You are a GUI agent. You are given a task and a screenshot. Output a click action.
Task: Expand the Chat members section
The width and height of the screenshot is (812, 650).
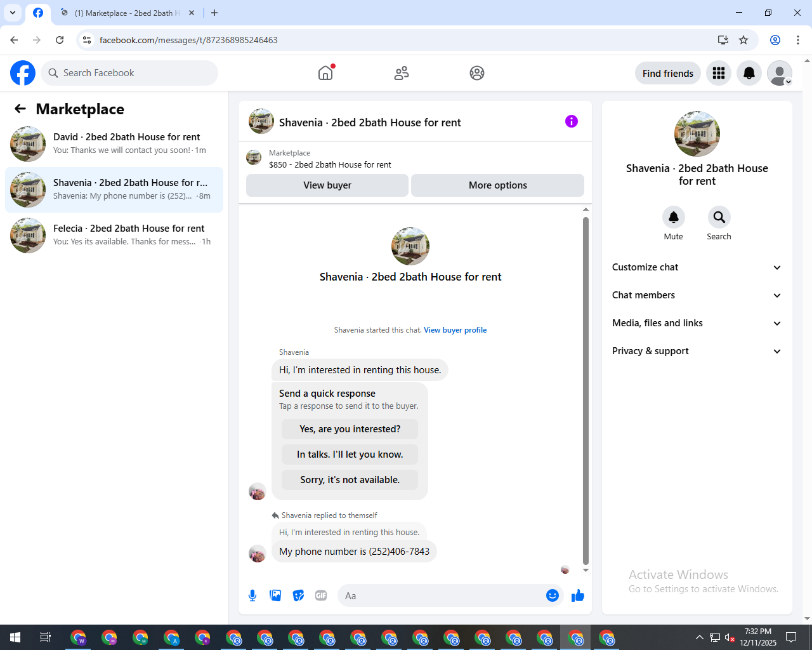point(697,295)
